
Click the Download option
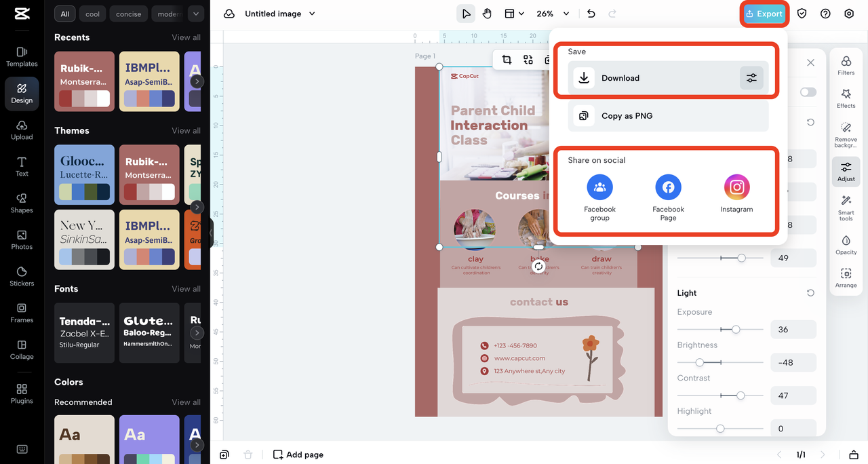click(x=669, y=78)
